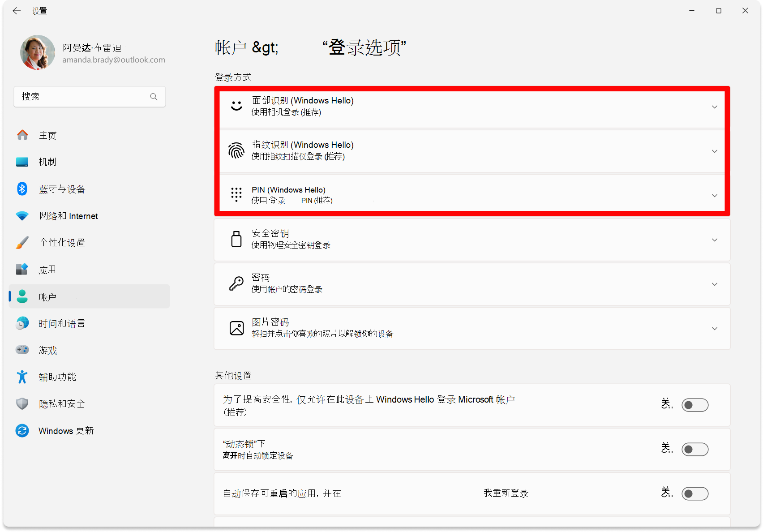This screenshot has height=532, width=763.
Task: Click the 使用物理安全密钥登录 description
Action: click(x=291, y=245)
